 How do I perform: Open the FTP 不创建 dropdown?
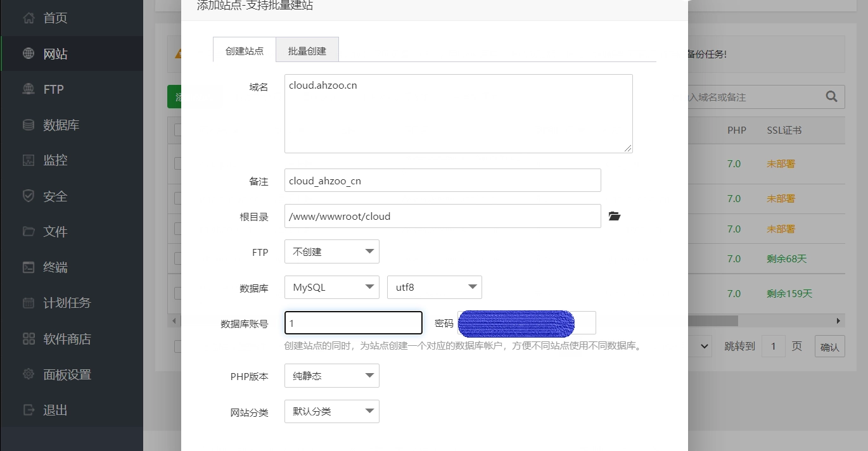point(331,251)
